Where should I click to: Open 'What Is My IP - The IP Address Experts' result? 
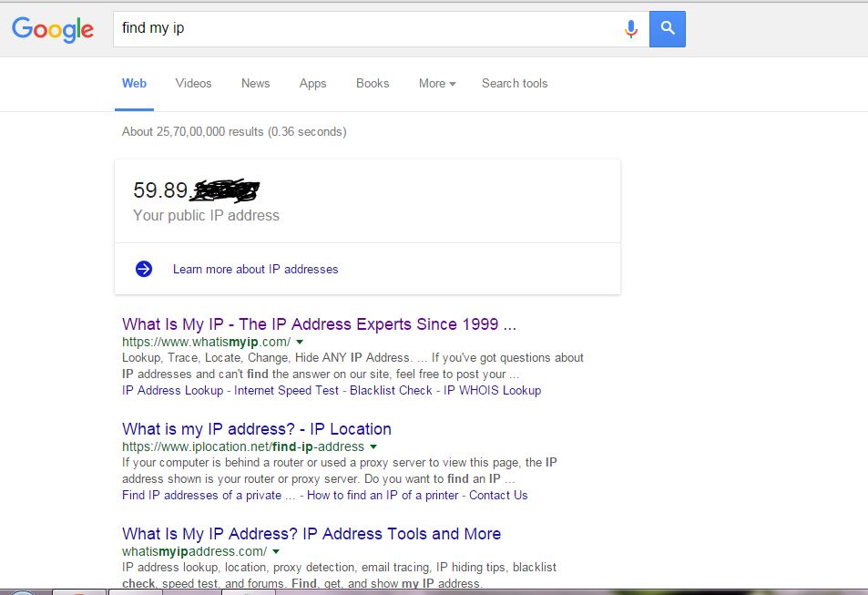coord(319,324)
